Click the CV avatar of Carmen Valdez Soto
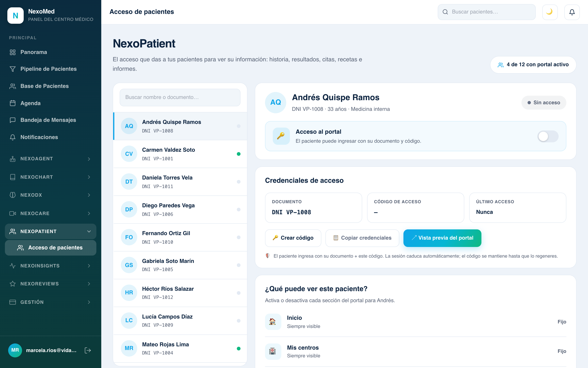Image resolution: width=588 pixels, height=368 pixels. pos(129,154)
